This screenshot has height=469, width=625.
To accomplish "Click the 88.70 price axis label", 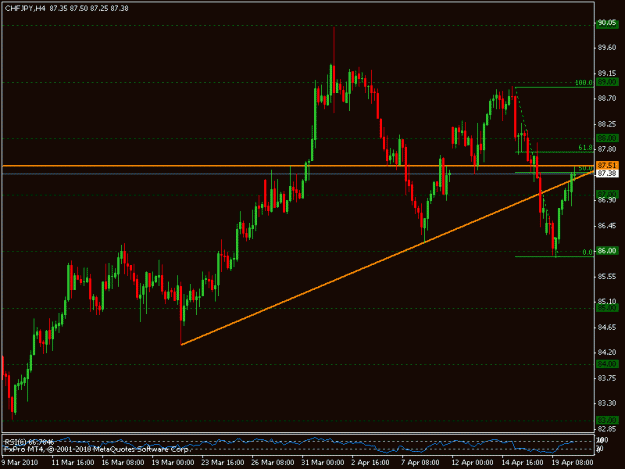I will click(x=607, y=98).
